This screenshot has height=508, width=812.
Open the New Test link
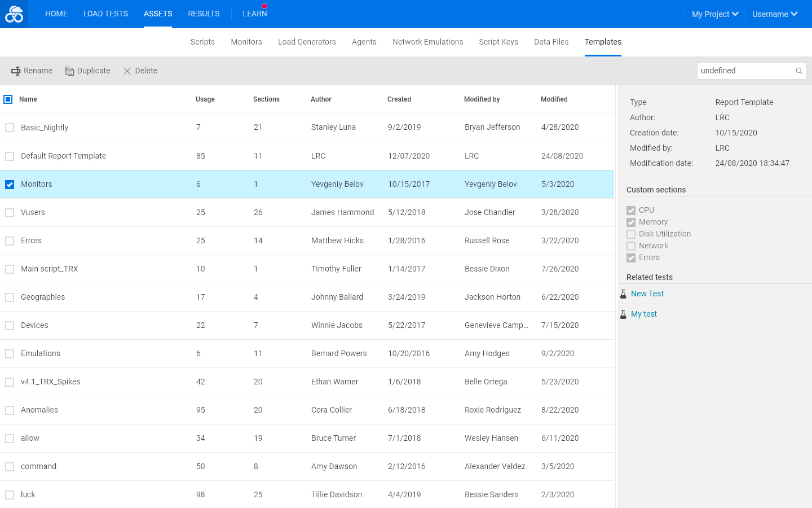[x=647, y=294]
